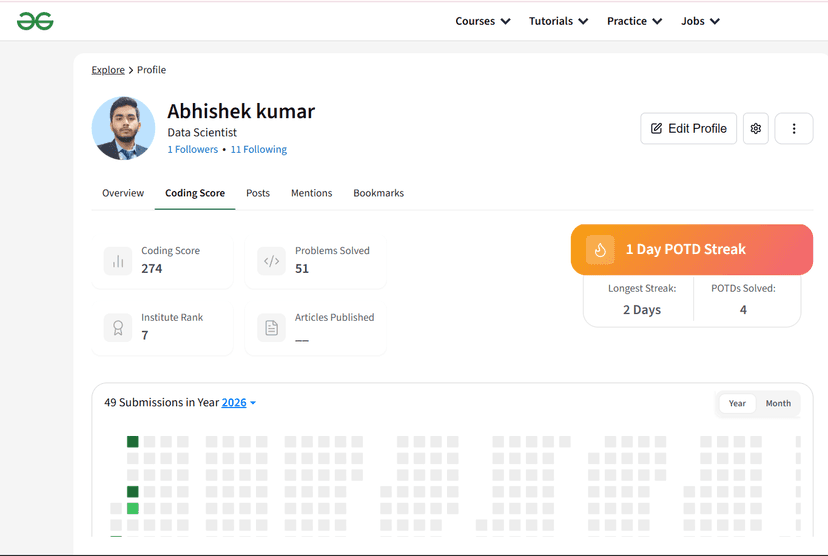
Task: Open the 2026 year selector dropdown
Action: click(239, 403)
